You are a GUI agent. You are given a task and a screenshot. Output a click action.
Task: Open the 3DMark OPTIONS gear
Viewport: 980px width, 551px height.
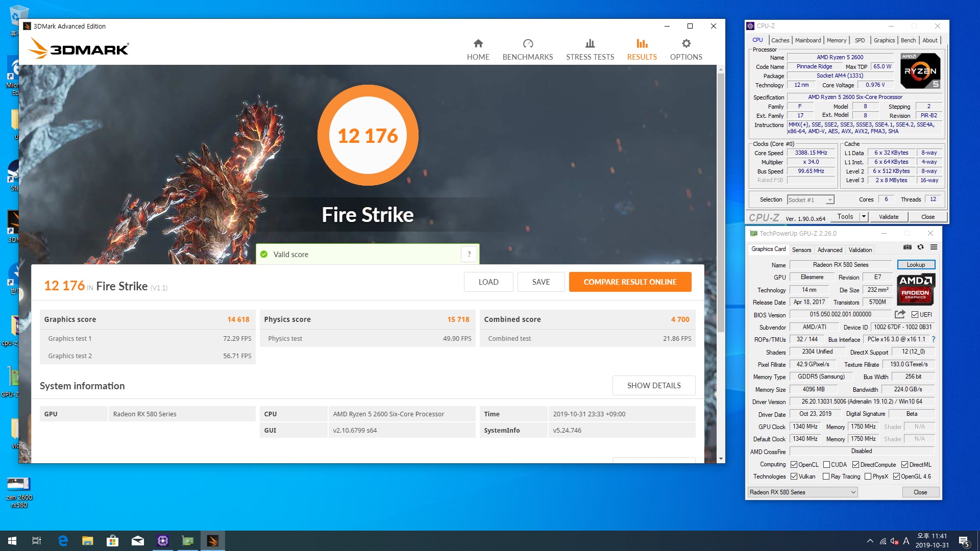(x=686, y=49)
